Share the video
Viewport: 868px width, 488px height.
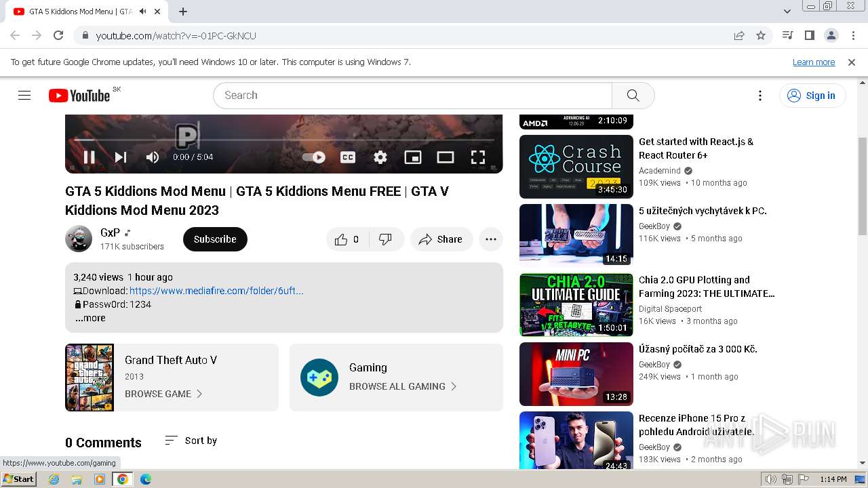(441, 239)
